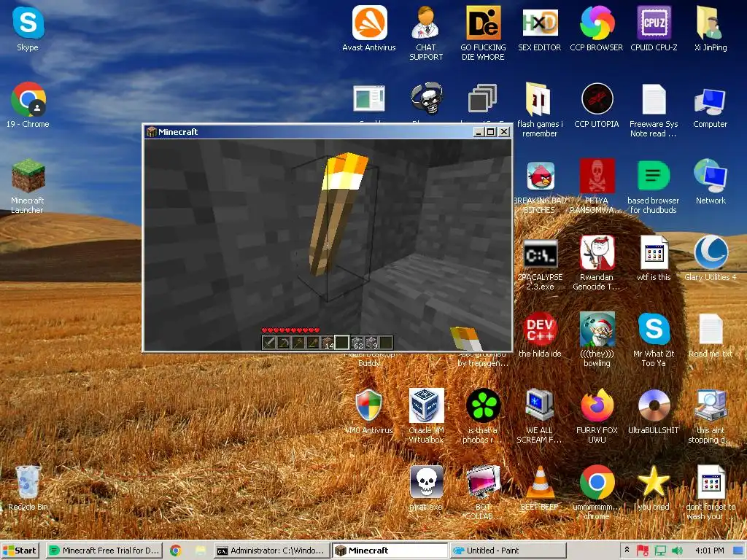Open the Network desktop icon

coord(711,176)
